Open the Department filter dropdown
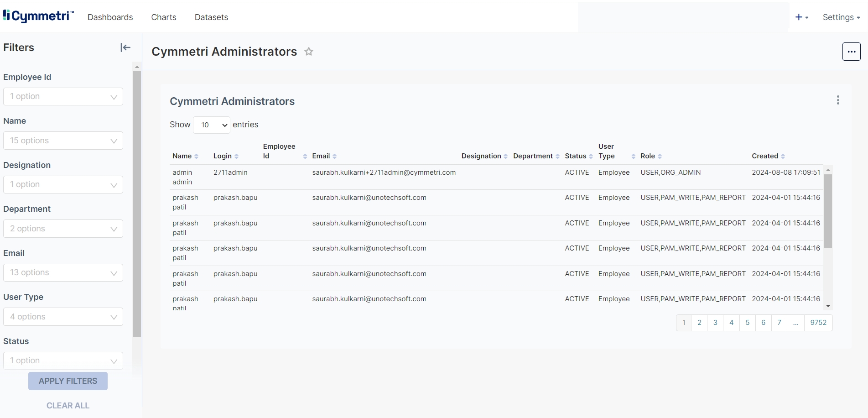The image size is (868, 418). click(63, 229)
